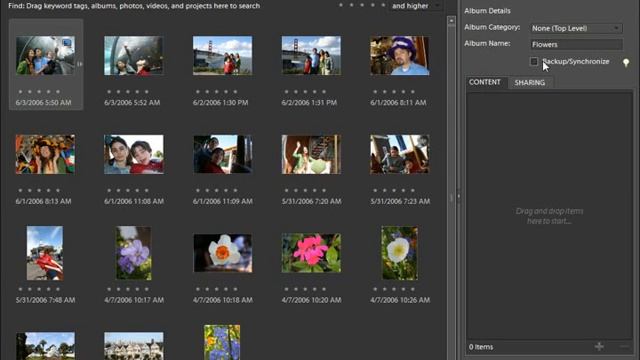Switch to the SHARING tab
This screenshot has width=640, height=360.
tap(529, 82)
